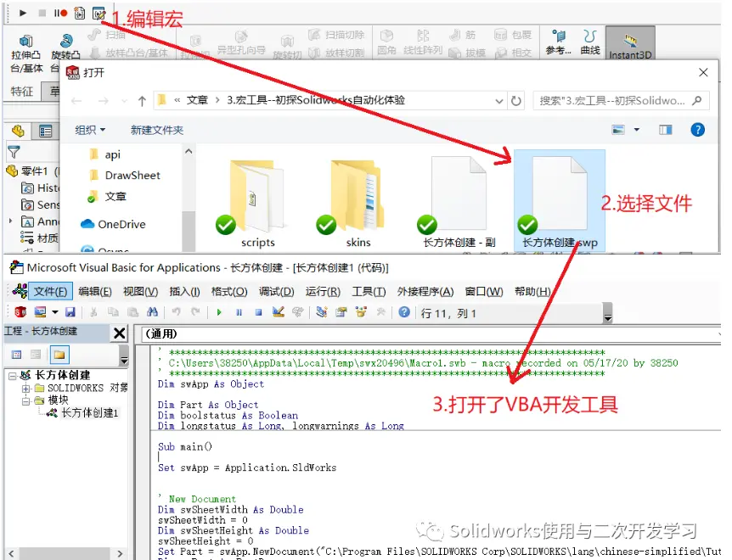
Task: Toggle Folders icon in project pane
Action: 59,355
